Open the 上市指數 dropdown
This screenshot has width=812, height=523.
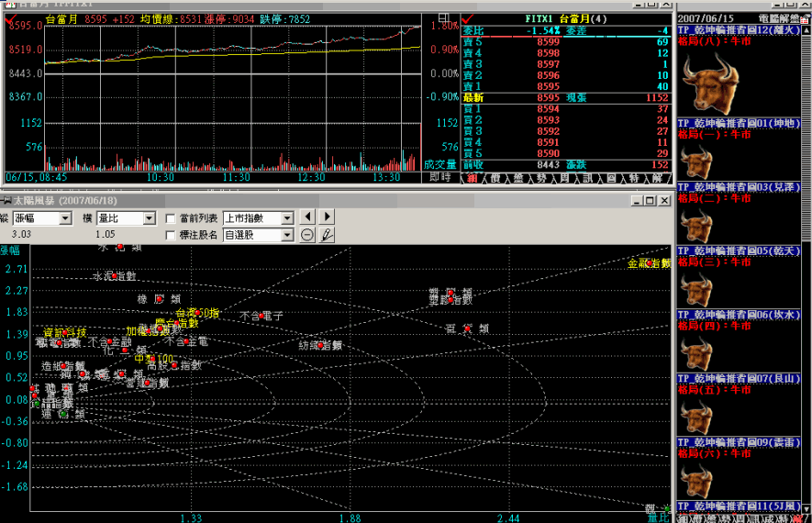point(287,218)
